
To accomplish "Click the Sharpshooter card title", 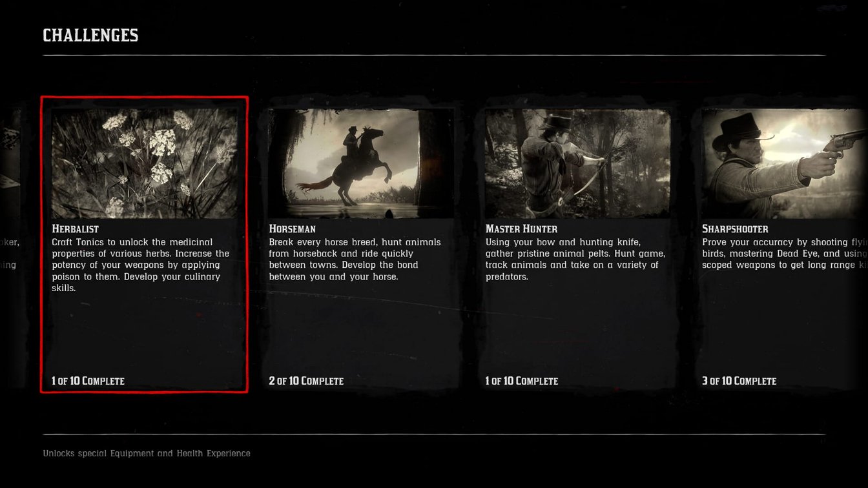I will click(x=736, y=229).
